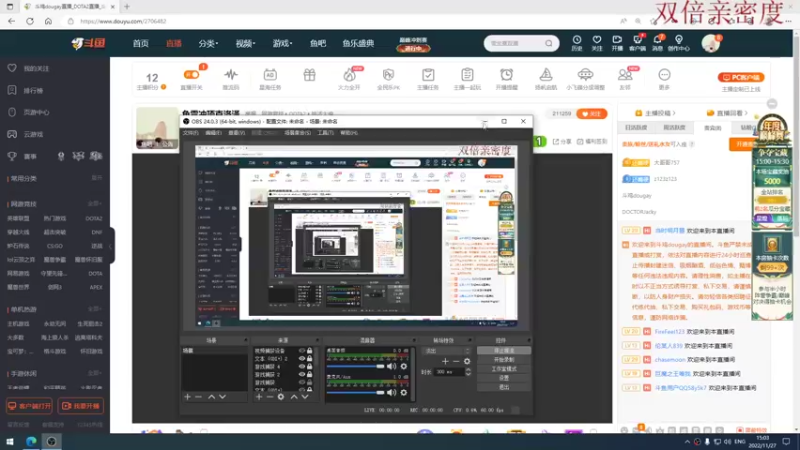Toggle visibility of 视频捕获设备 source

coord(302,351)
